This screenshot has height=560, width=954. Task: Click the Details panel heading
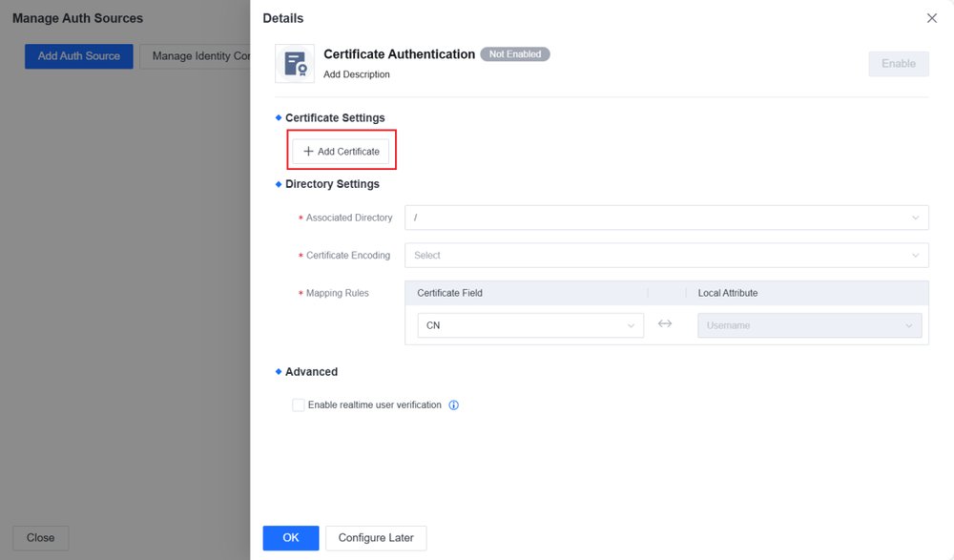click(283, 18)
